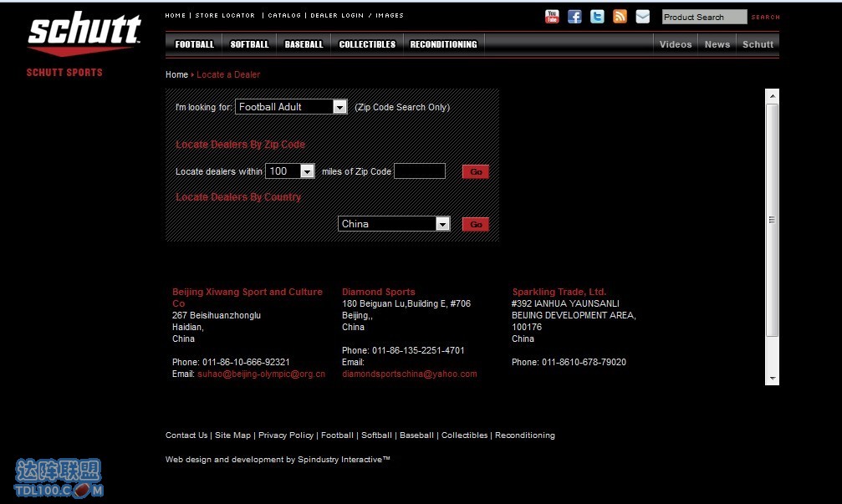
Task: Open the Diamond Sports dealer heading
Action: coord(379,292)
